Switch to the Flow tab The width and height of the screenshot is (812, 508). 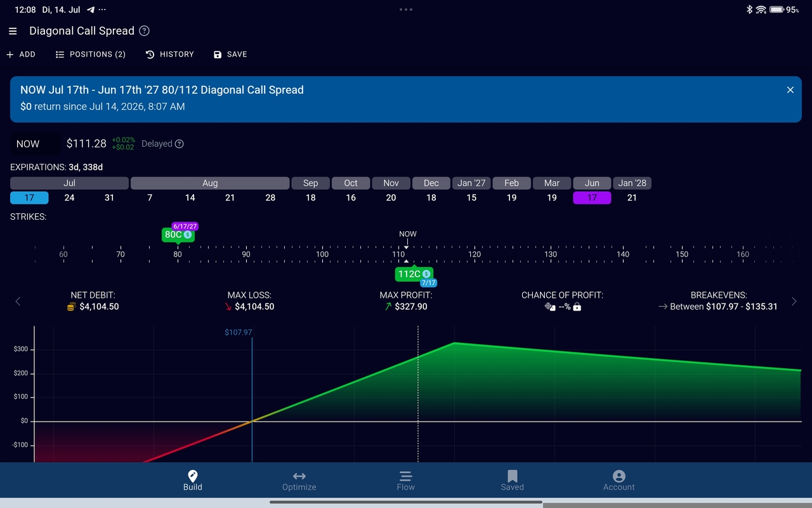[x=406, y=481]
